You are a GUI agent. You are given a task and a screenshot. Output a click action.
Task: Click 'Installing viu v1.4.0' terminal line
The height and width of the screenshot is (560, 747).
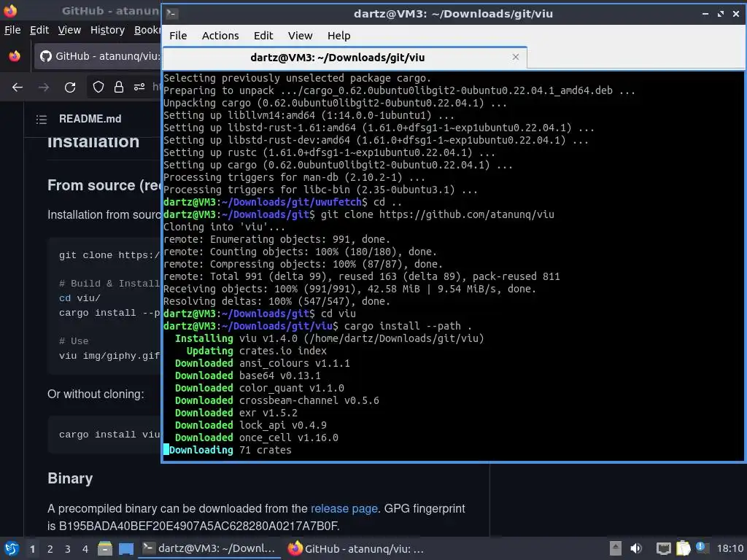pos(329,338)
